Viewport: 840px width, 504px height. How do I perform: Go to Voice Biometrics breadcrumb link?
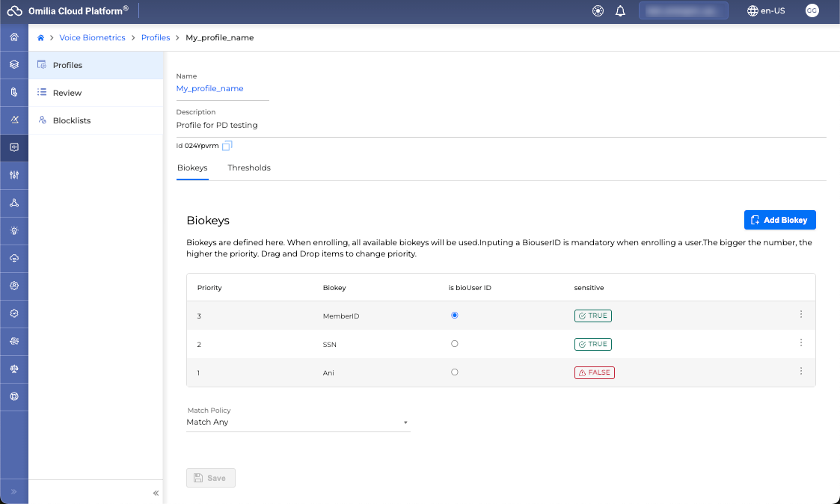pos(92,37)
